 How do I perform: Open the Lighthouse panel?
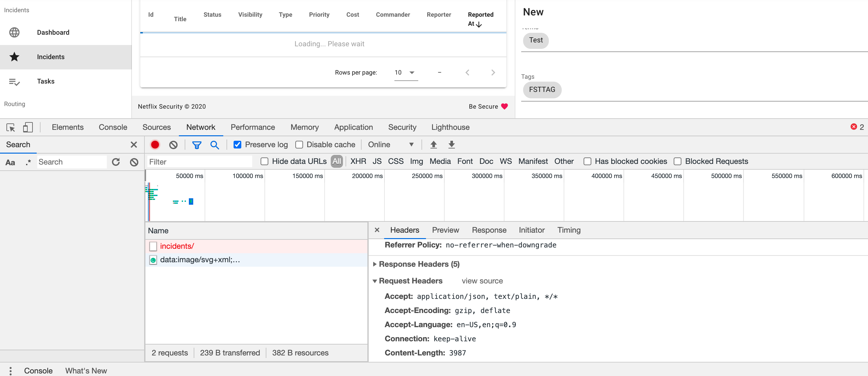[x=450, y=127]
